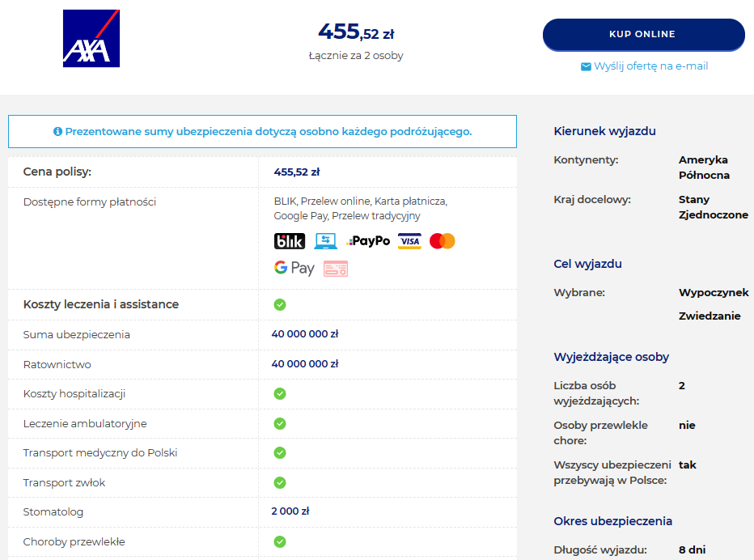The width and height of the screenshot is (754, 560).
Task: Click the Kierunek wyjazdu section heading
Action: 604,131
